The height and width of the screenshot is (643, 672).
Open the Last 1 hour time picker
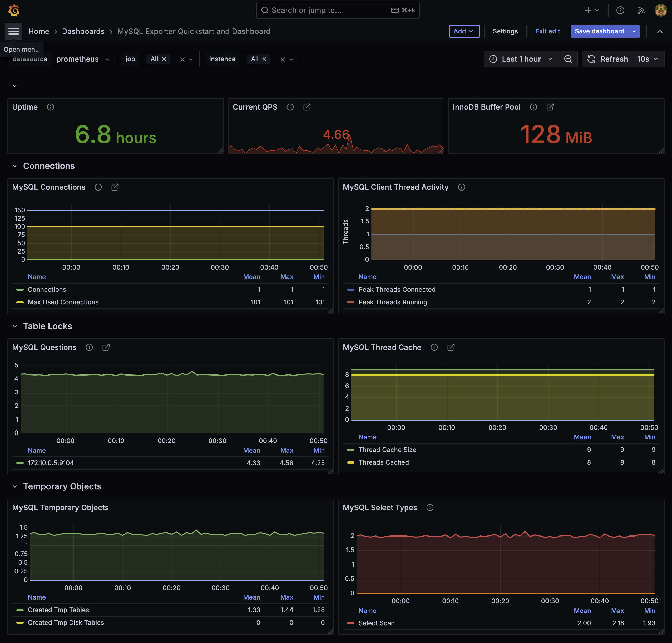[521, 59]
